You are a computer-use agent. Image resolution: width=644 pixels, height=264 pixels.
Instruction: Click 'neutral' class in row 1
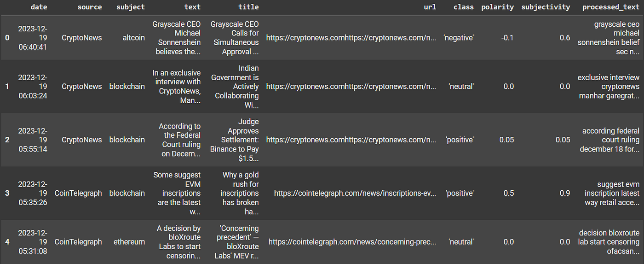click(x=460, y=86)
